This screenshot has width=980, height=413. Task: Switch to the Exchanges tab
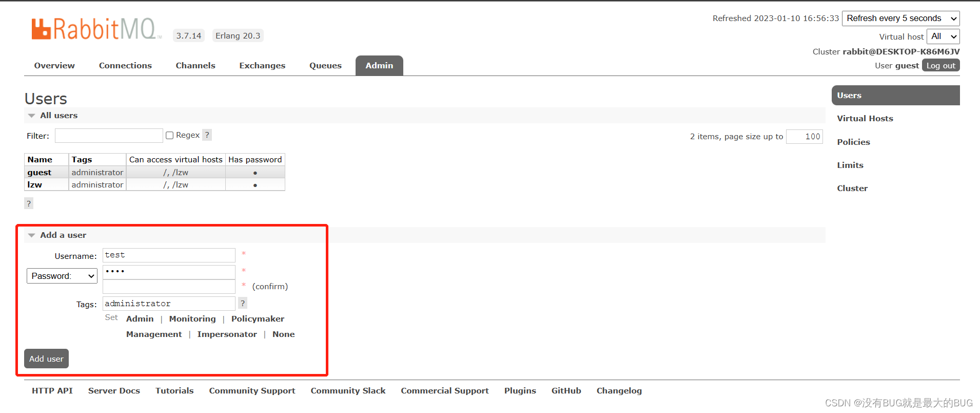(x=262, y=66)
